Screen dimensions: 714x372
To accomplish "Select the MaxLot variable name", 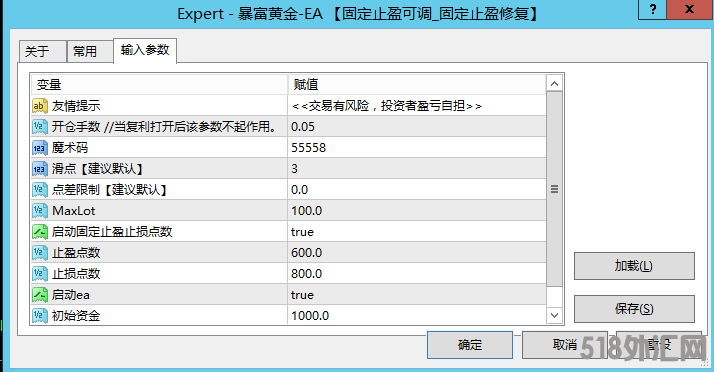I will pyautogui.click(x=74, y=210).
